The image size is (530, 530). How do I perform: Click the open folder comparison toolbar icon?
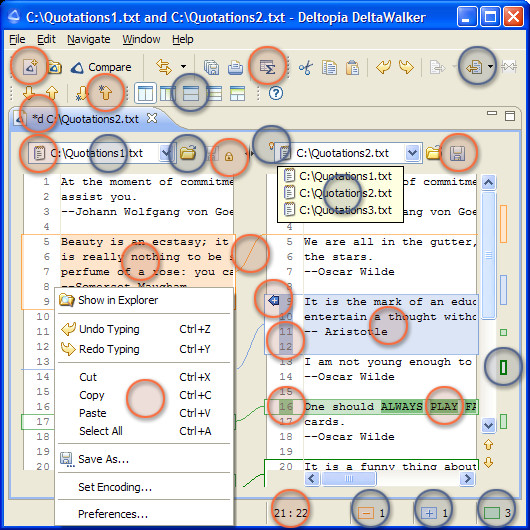point(54,67)
